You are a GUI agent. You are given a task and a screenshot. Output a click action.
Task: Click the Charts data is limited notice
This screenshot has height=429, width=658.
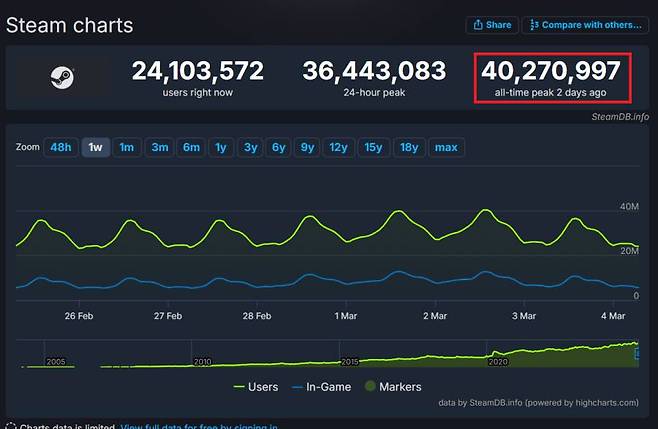67,426
